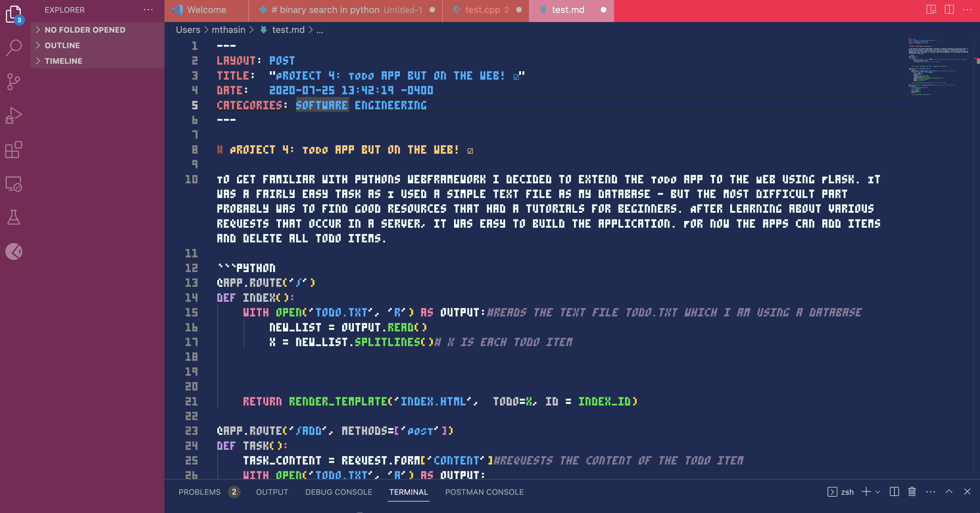
Task: Click the word Engineering on line 5
Action: [390, 105]
